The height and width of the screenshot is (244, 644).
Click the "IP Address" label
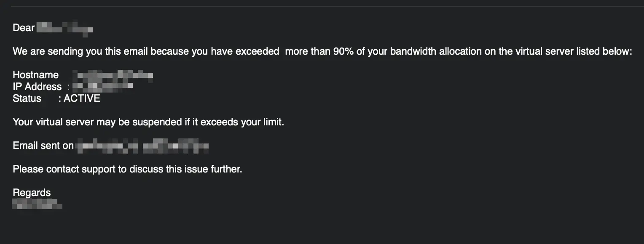point(37,87)
